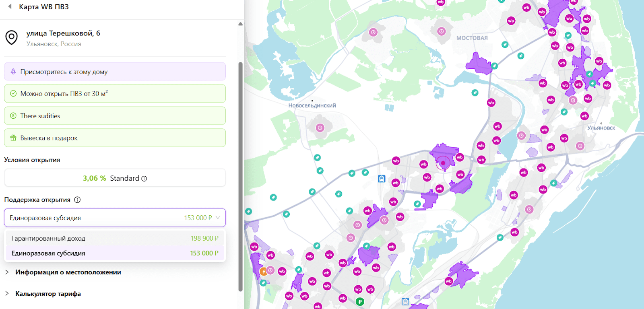Select clock marker nearest below Ульяновск label
This screenshot has height=309, width=644.
[x=580, y=146]
